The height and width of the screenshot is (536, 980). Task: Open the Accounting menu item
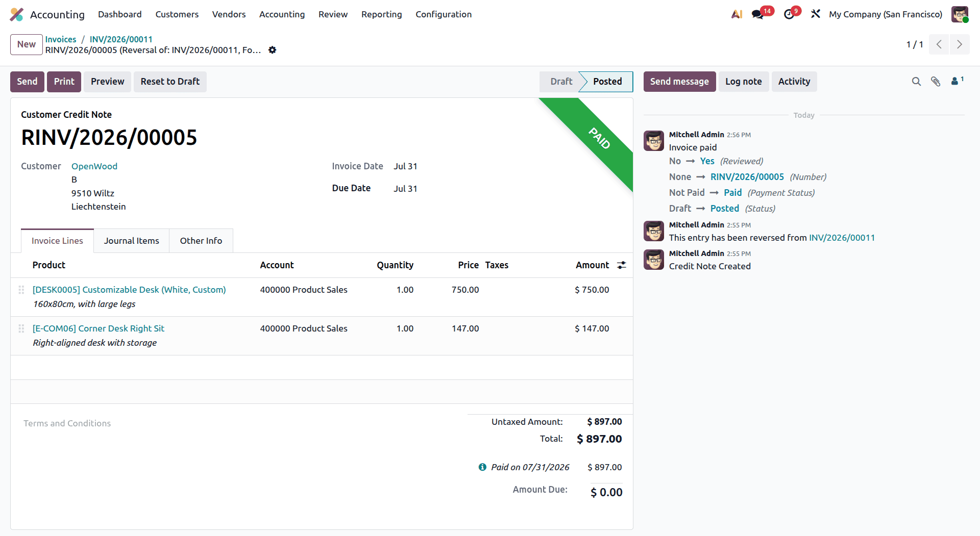pyautogui.click(x=282, y=14)
